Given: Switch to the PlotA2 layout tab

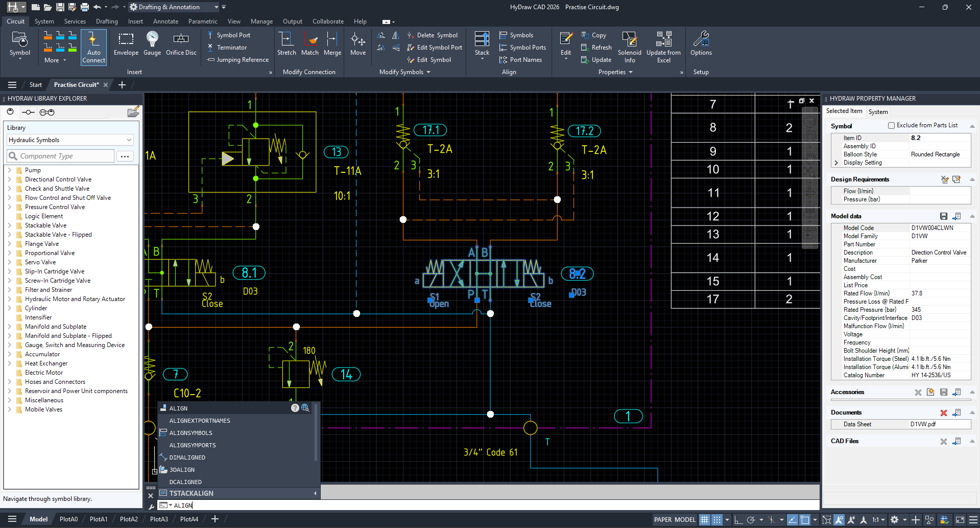Looking at the screenshot, I should pos(129,519).
